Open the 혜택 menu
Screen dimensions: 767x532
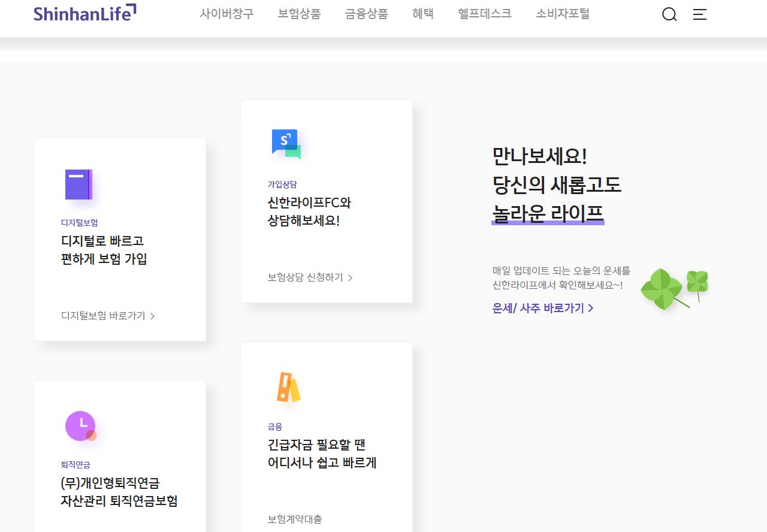coord(423,14)
